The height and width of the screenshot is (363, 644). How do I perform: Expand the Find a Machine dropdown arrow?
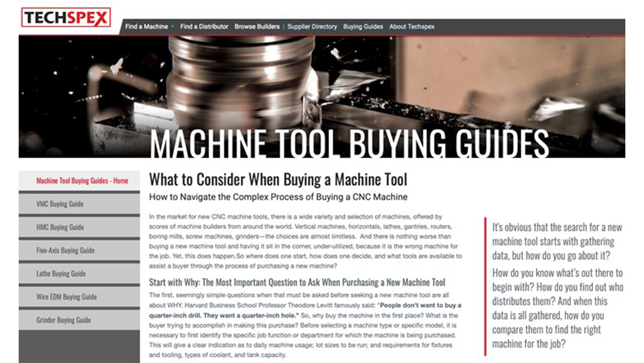coord(173,27)
